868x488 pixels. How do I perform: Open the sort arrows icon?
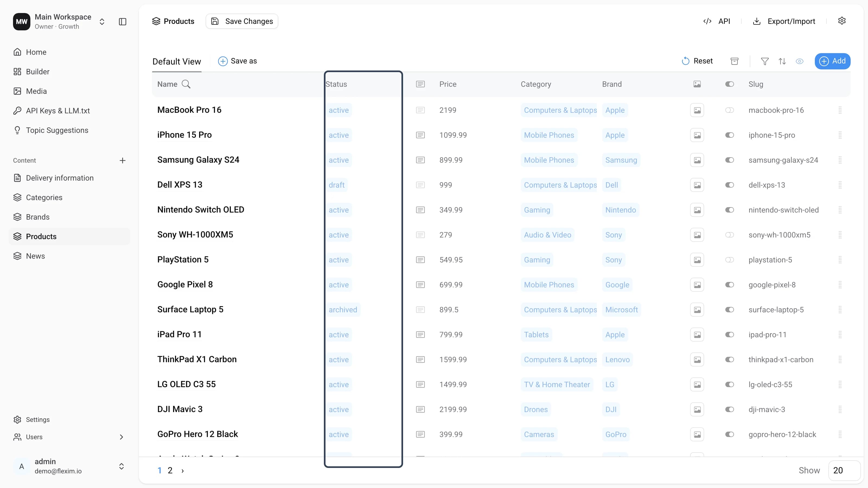(x=782, y=61)
